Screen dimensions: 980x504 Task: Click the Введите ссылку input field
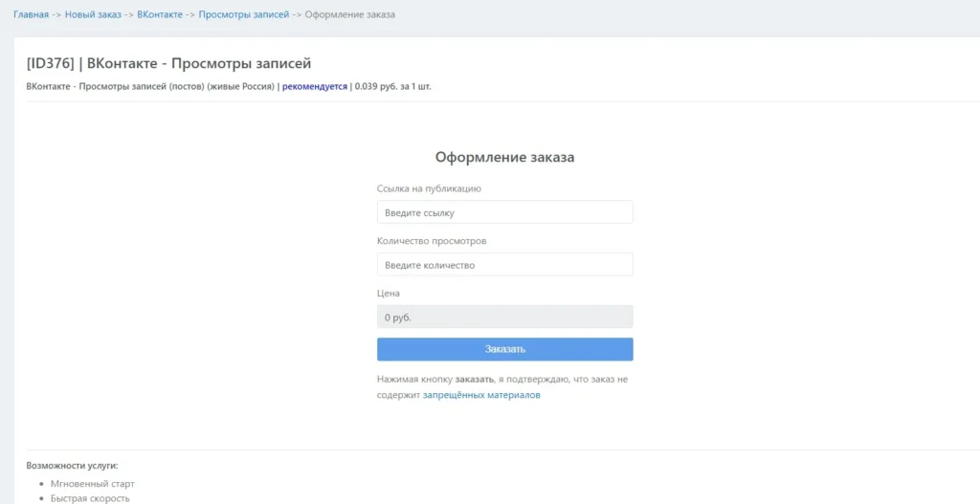505,211
